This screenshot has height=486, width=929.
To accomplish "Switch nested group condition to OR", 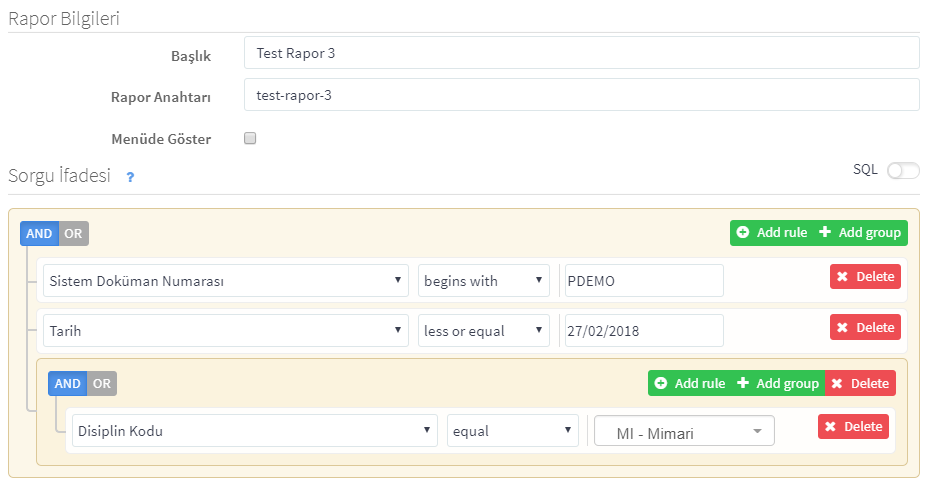I will click(102, 383).
